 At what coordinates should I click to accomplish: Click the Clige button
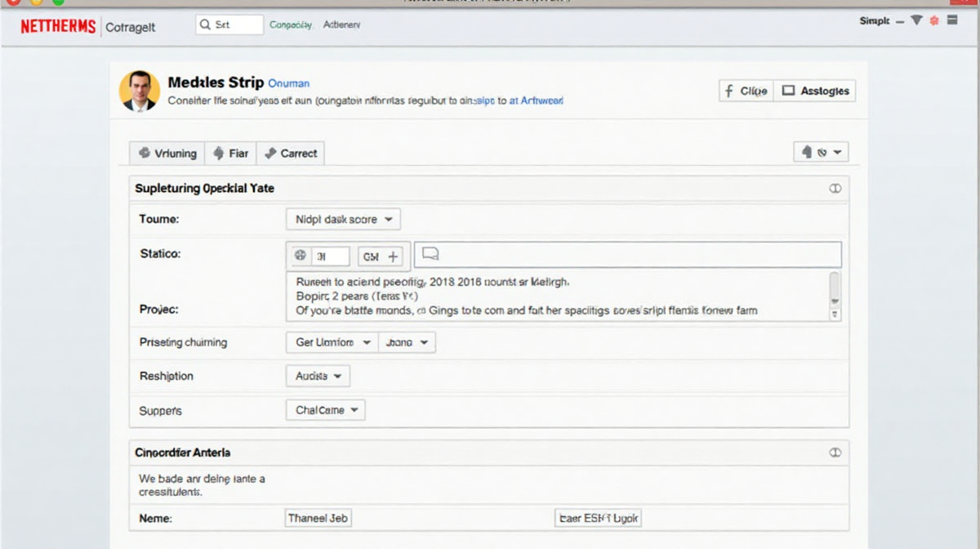point(746,91)
